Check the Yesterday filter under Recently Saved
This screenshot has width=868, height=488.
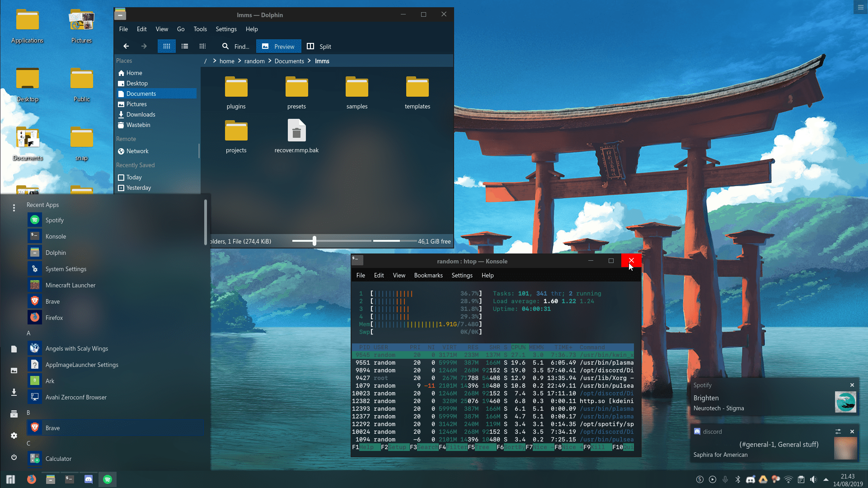pos(121,188)
